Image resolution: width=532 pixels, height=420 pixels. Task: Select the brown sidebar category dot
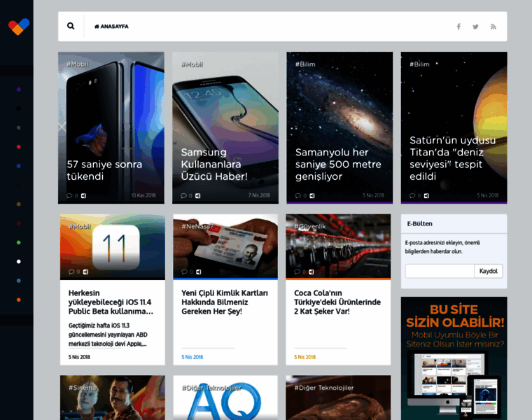tap(19, 204)
